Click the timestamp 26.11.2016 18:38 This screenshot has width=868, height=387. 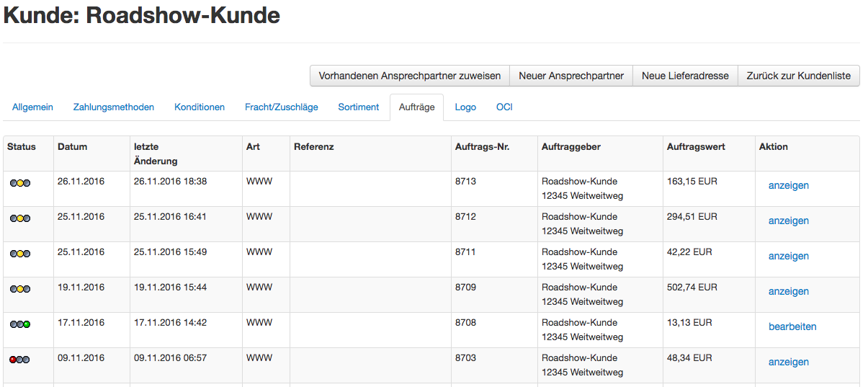[170, 182]
